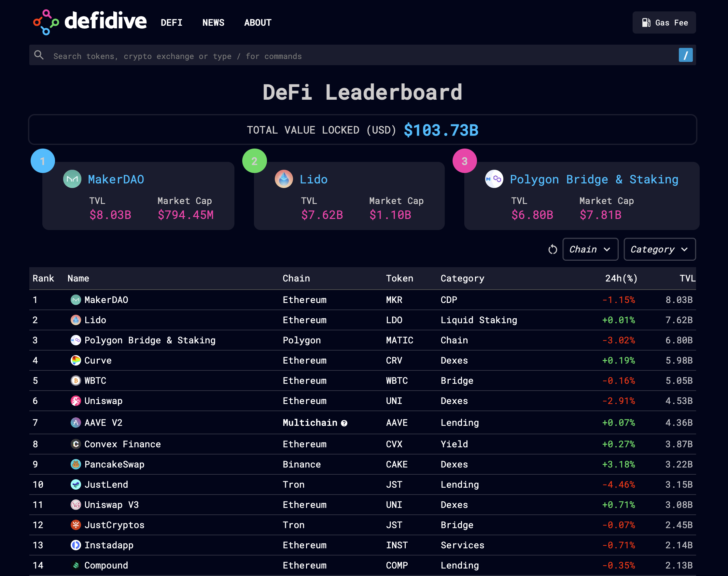Click Compound name in row 14
Screen dimensions: 728x576
[106, 566]
